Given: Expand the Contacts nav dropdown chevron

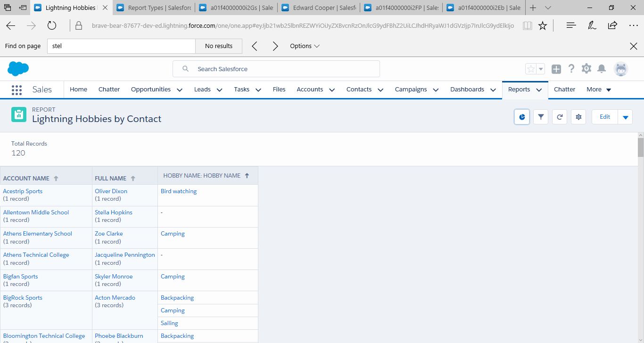Looking at the screenshot, I should pos(380,90).
